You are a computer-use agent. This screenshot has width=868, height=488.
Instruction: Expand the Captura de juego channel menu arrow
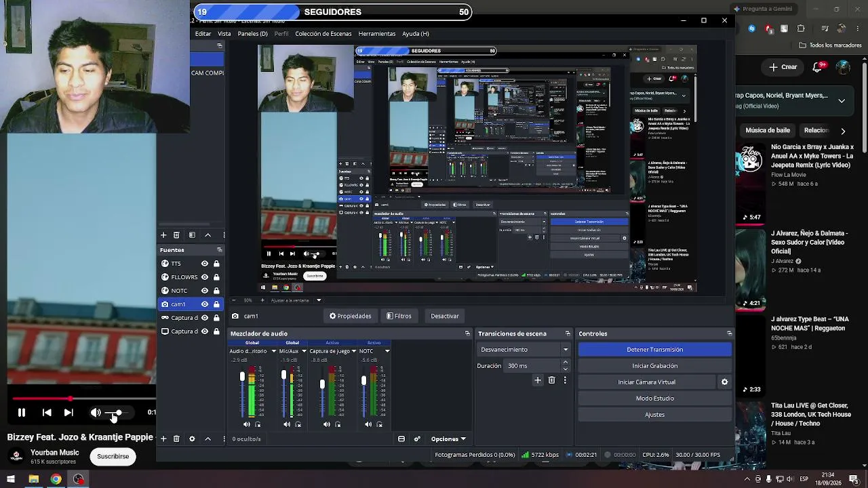[353, 351]
